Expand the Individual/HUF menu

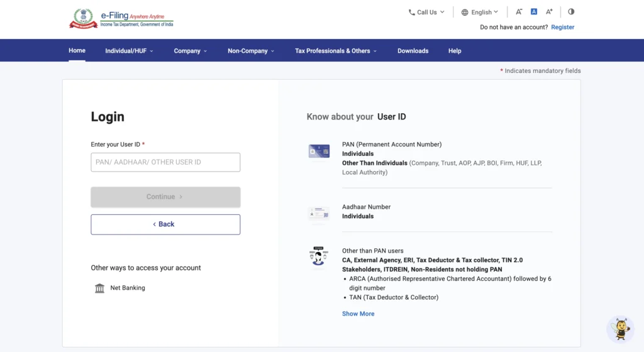129,51
